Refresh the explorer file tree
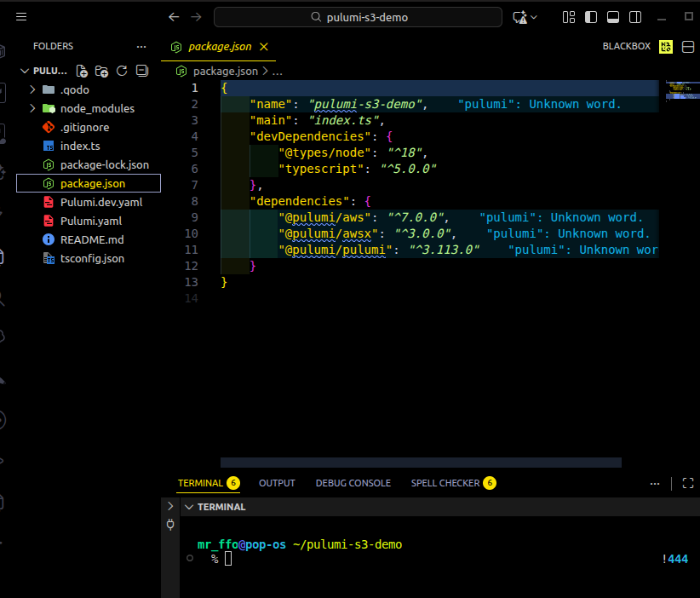 122,71
